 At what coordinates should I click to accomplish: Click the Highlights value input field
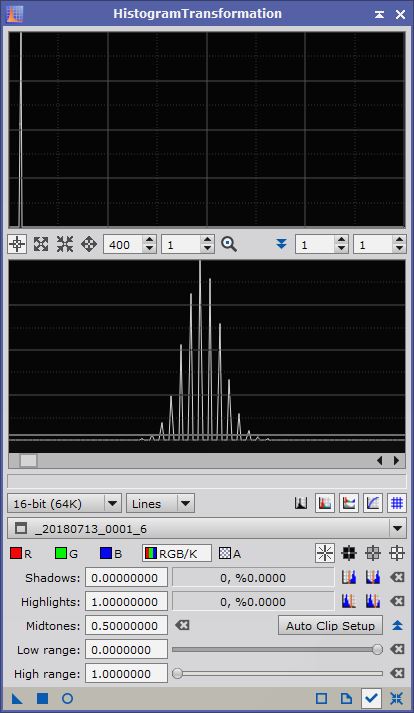tap(126, 602)
